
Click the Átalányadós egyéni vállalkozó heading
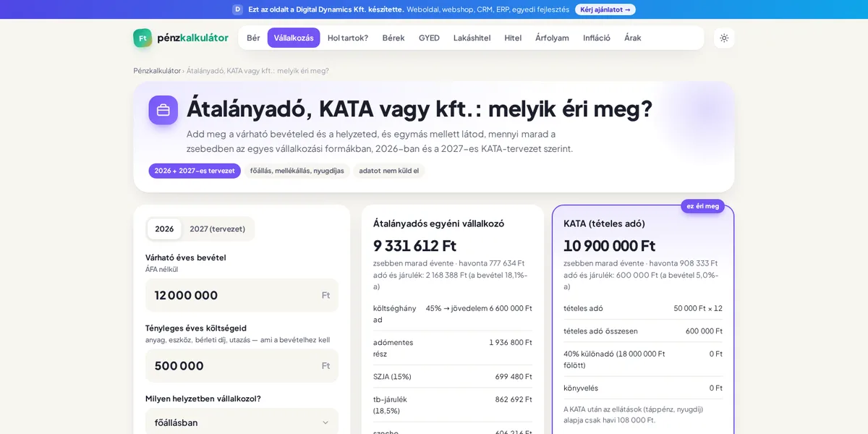pyautogui.click(x=438, y=224)
